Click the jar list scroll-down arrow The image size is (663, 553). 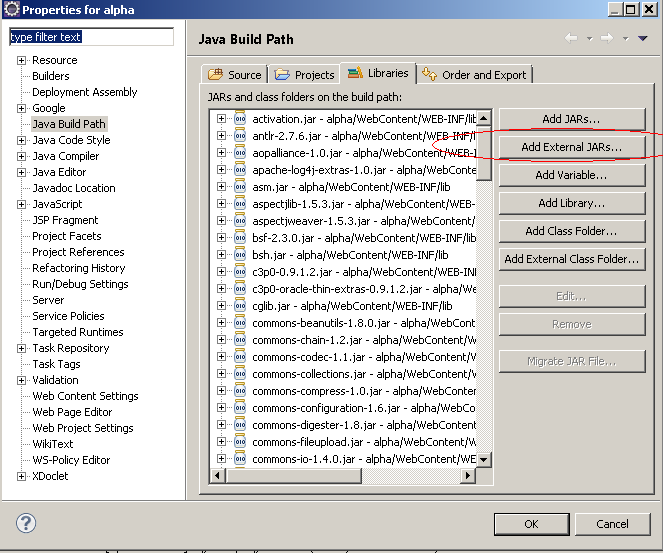click(484, 459)
